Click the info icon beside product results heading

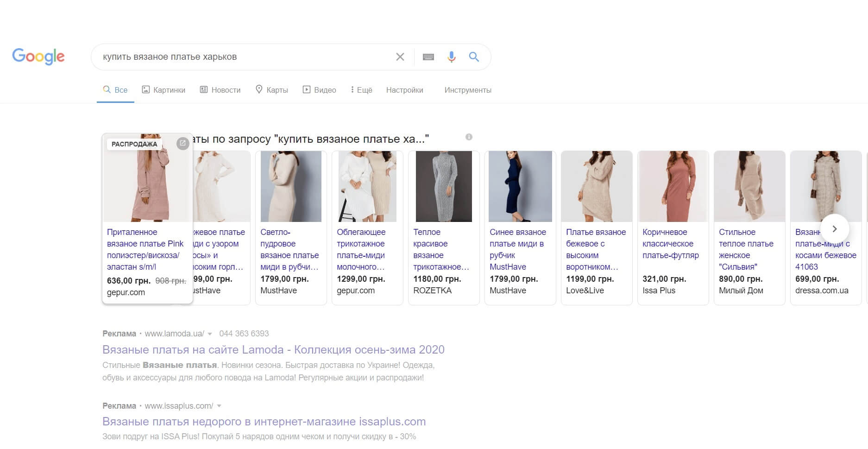[469, 137]
